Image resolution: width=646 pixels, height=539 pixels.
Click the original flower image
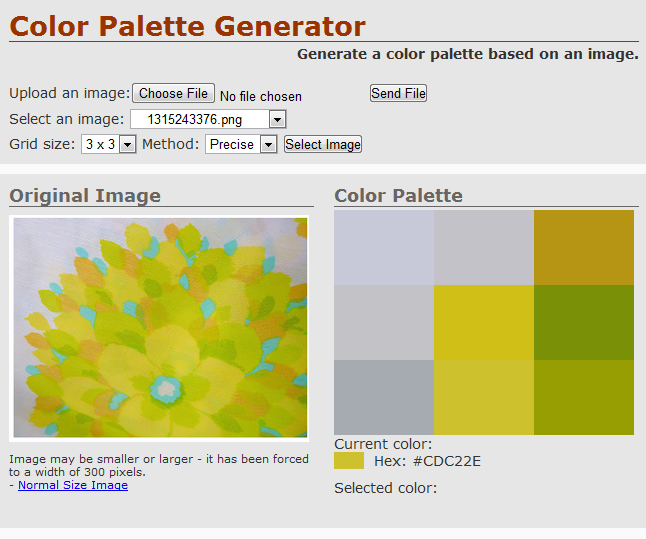(x=160, y=328)
